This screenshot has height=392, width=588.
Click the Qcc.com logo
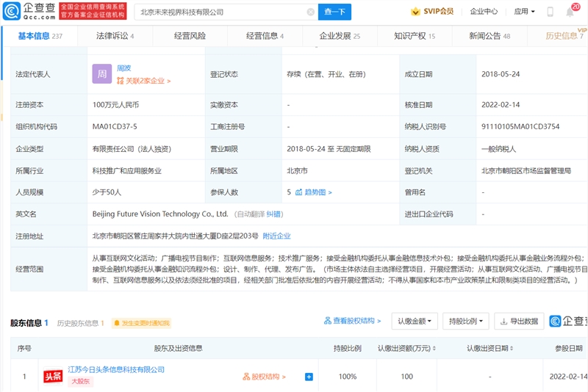(x=28, y=12)
